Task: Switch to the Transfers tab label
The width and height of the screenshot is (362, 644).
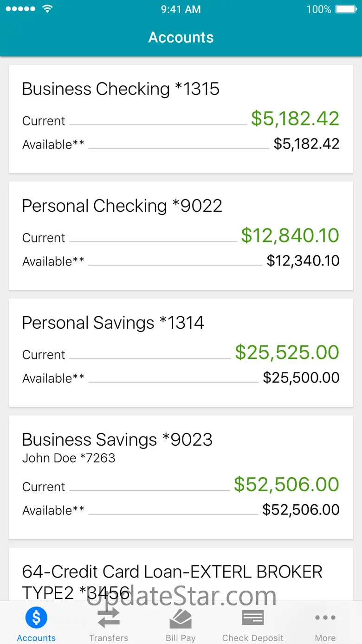Action: 109,638
